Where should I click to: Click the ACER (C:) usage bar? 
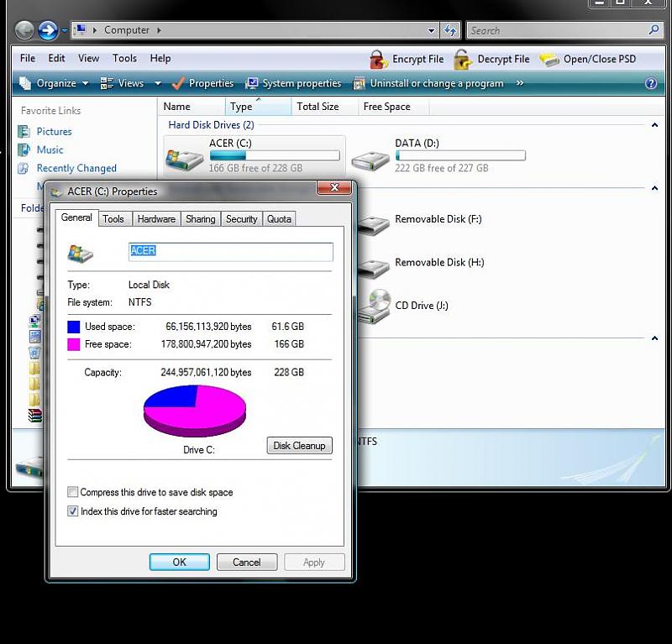coord(275,155)
